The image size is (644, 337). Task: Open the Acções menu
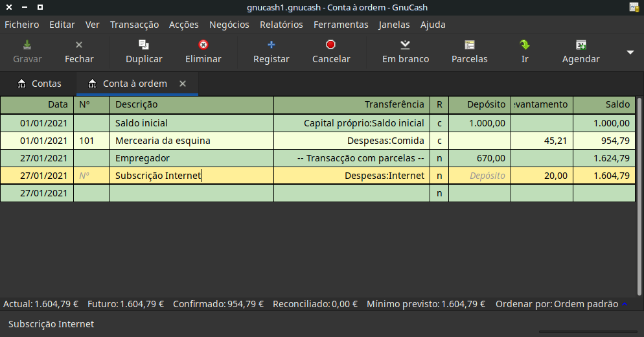183,25
